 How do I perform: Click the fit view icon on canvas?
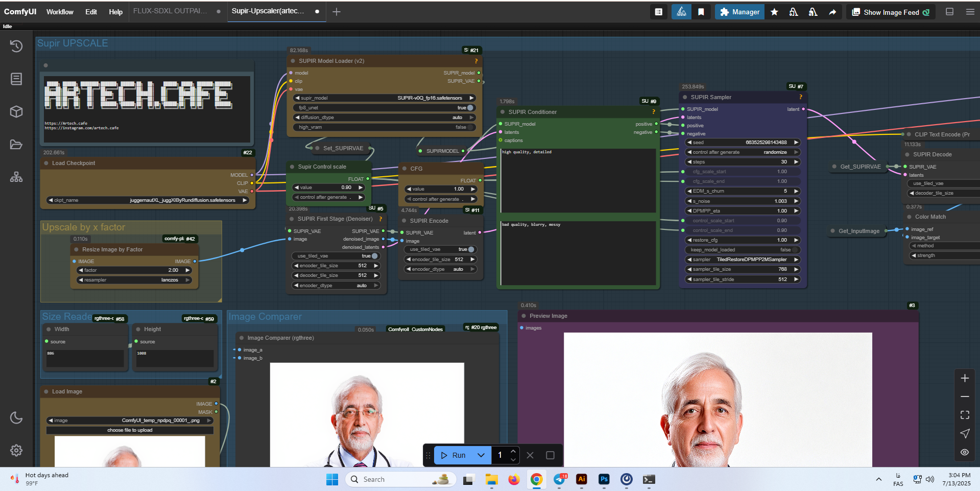click(x=964, y=415)
